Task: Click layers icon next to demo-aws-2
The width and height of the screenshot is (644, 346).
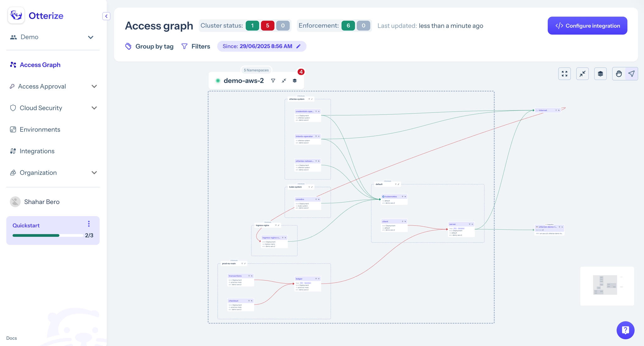Action: tap(295, 81)
